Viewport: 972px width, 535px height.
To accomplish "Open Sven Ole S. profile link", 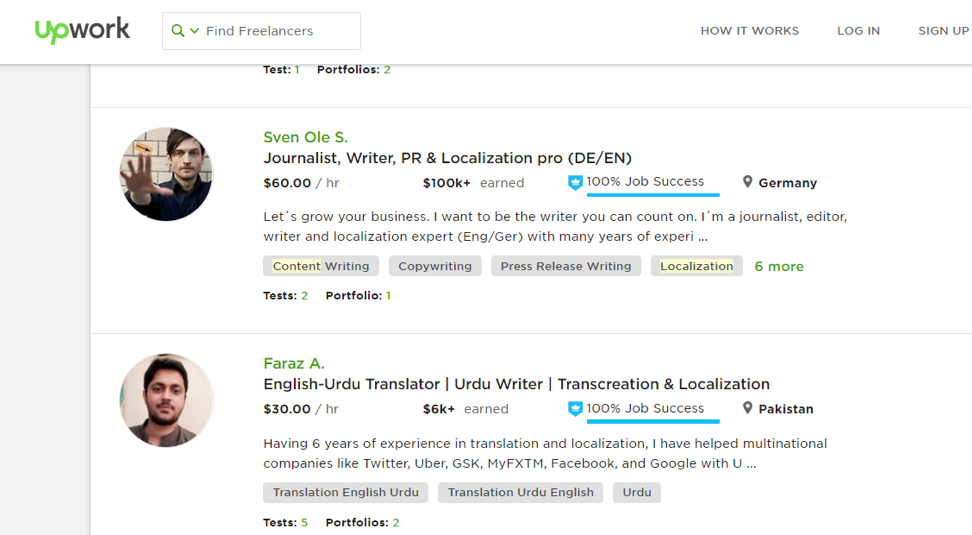I will click(306, 137).
